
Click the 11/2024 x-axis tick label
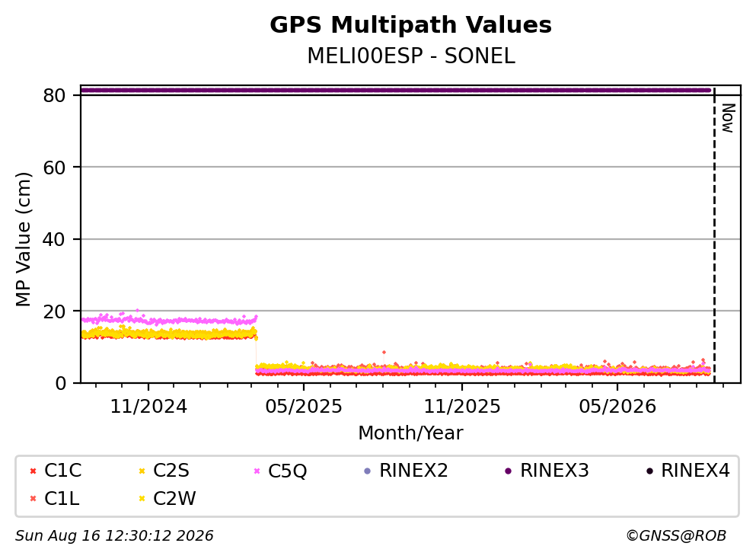[x=148, y=407]
